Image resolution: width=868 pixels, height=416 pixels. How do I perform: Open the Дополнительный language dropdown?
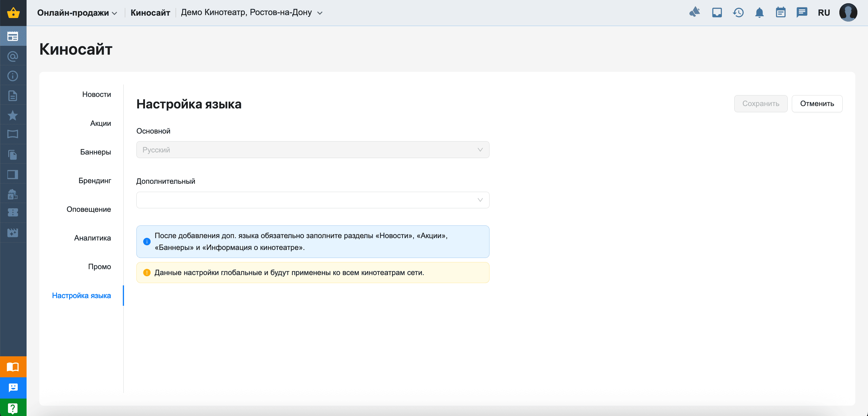point(312,200)
